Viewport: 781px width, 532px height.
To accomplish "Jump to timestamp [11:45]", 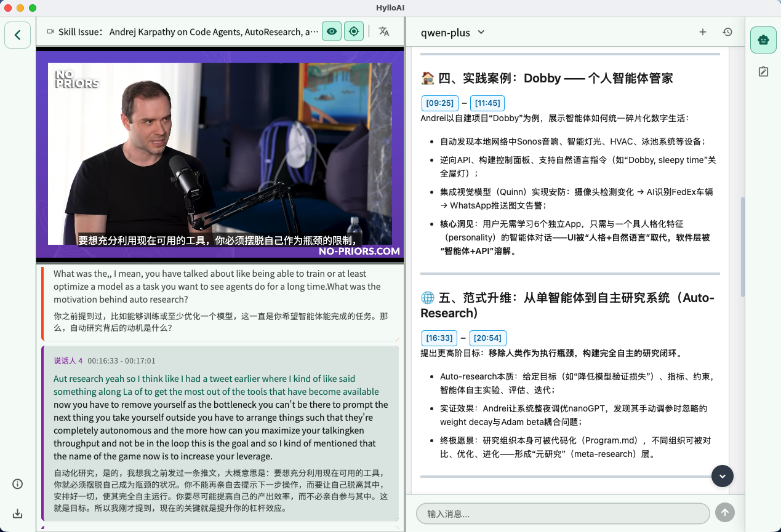I will [x=487, y=103].
